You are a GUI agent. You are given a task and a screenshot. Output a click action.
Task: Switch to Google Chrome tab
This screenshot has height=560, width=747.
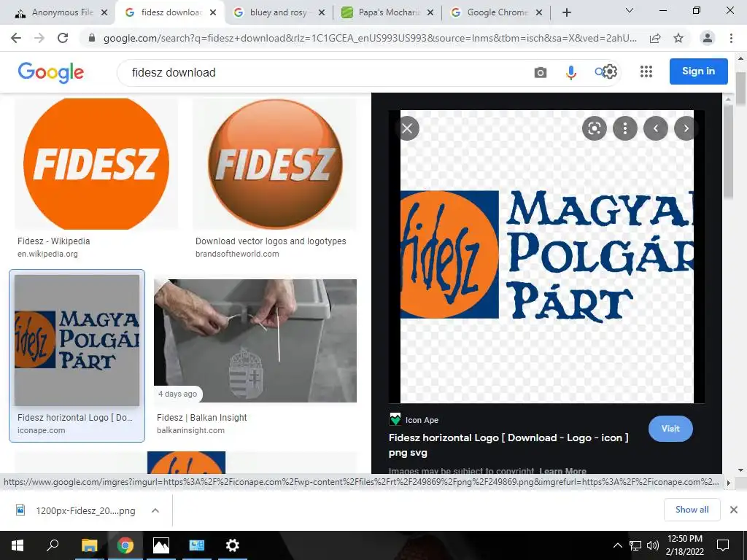click(x=497, y=13)
